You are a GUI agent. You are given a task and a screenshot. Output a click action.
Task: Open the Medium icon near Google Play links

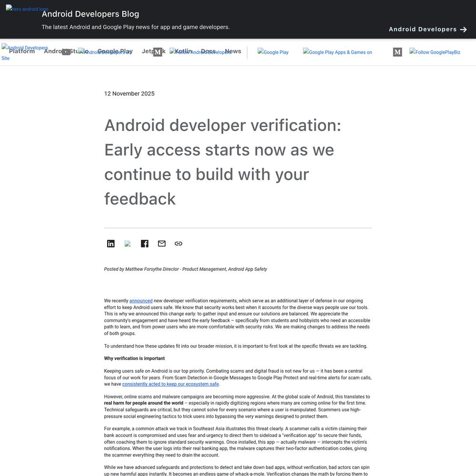[x=397, y=52]
